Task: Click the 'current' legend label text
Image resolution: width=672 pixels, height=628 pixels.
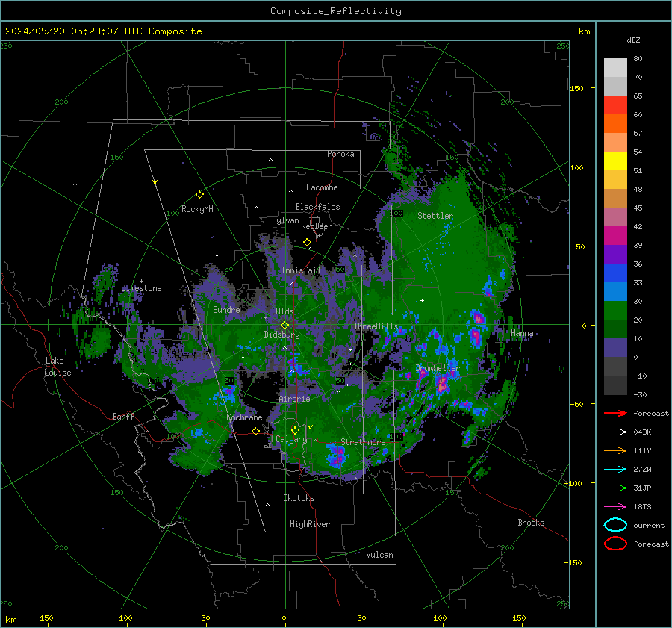Action: (649, 525)
